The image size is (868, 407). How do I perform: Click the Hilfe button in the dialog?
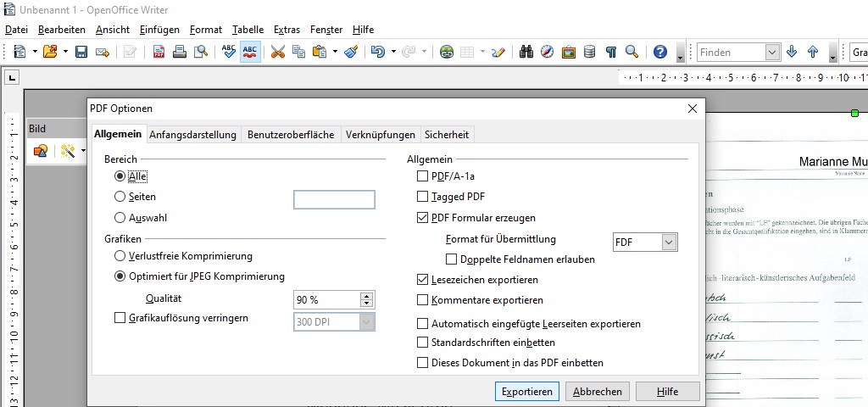668,392
